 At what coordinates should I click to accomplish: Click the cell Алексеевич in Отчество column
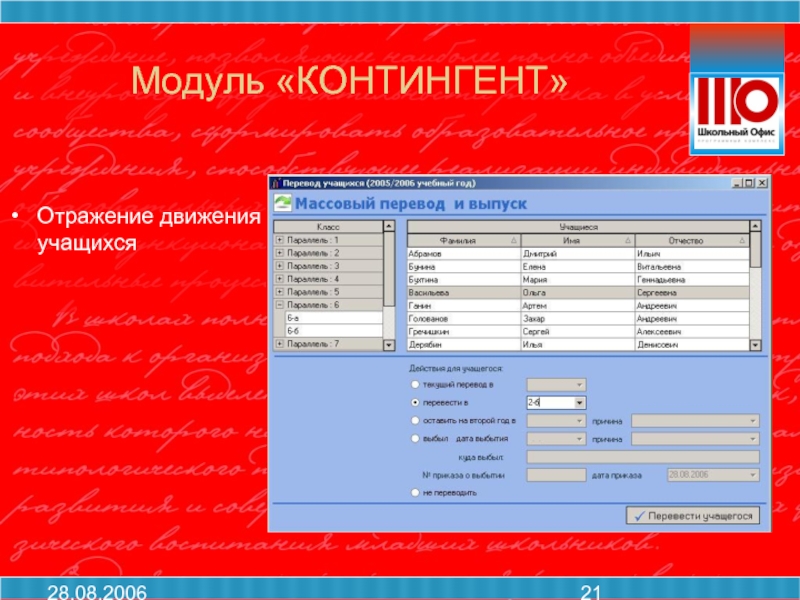tap(692, 332)
